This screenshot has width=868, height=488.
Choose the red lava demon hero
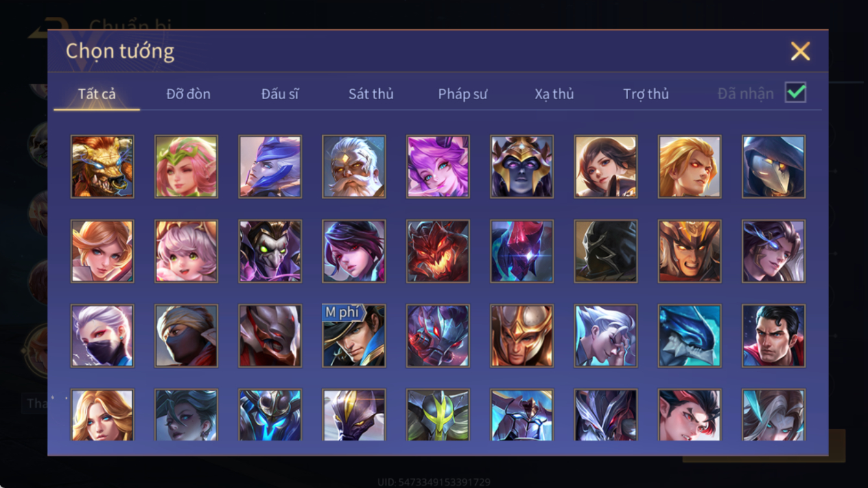(438, 251)
